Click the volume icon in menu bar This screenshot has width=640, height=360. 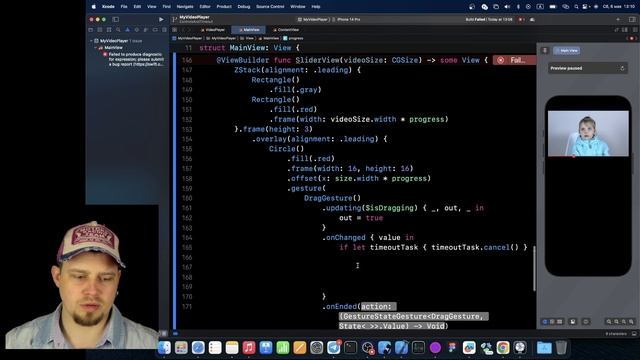[507, 7]
